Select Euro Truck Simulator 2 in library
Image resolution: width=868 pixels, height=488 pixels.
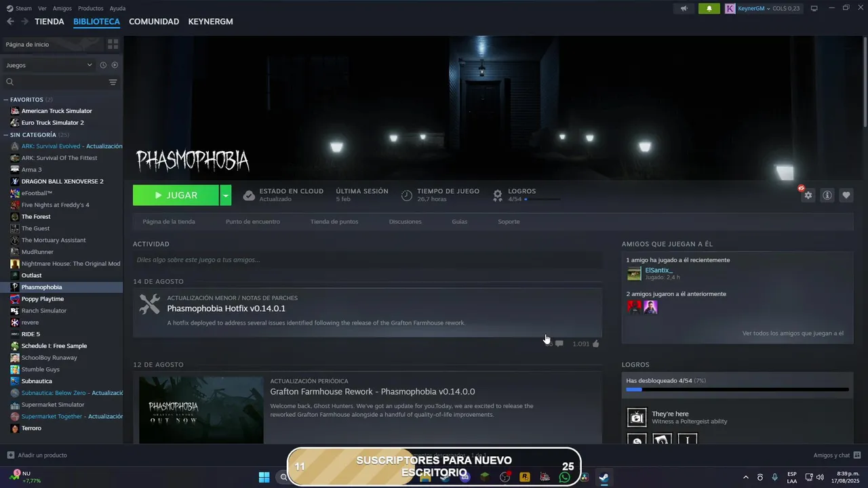click(52, 123)
